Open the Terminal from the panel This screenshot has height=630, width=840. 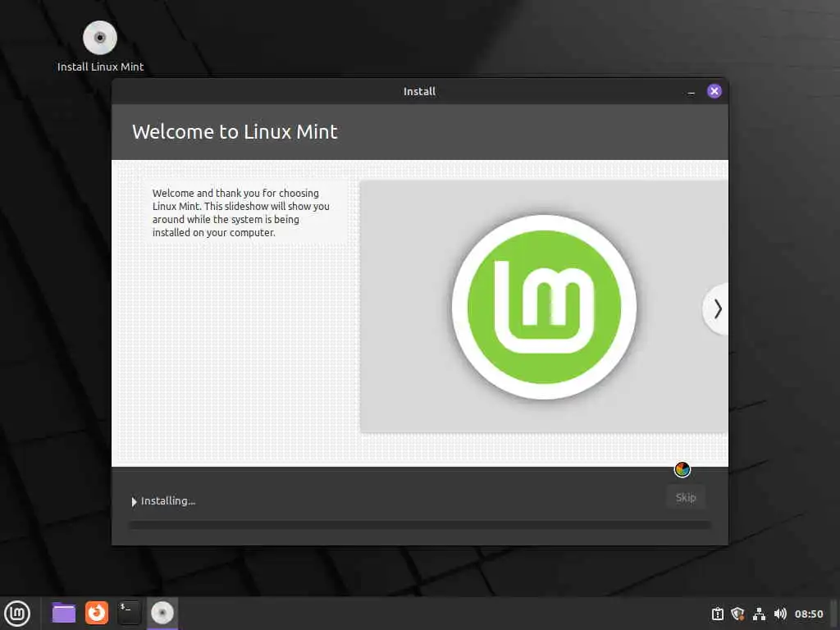pyautogui.click(x=129, y=613)
